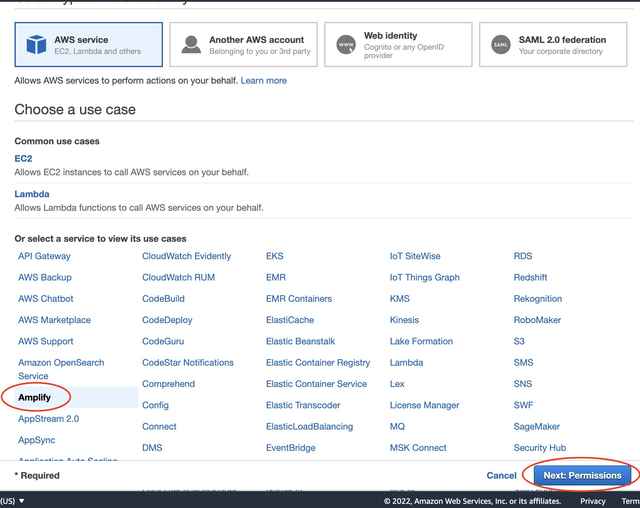Select IoT Things Graph service

pos(424,277)
